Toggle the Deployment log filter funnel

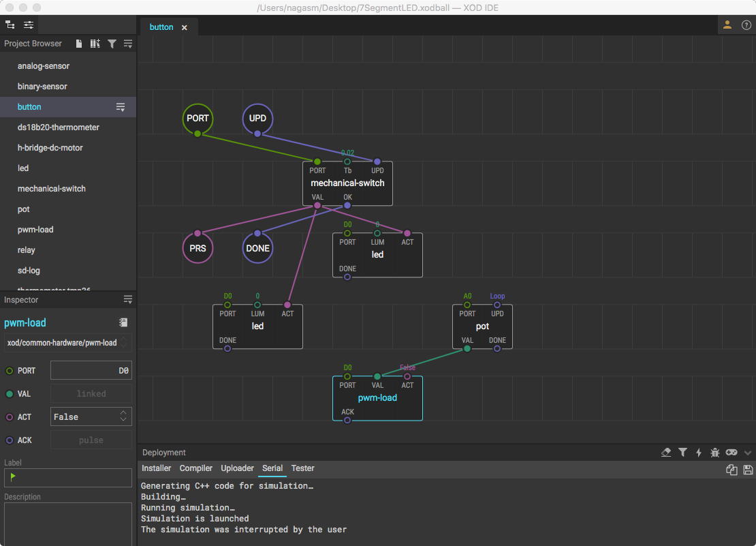682,453
